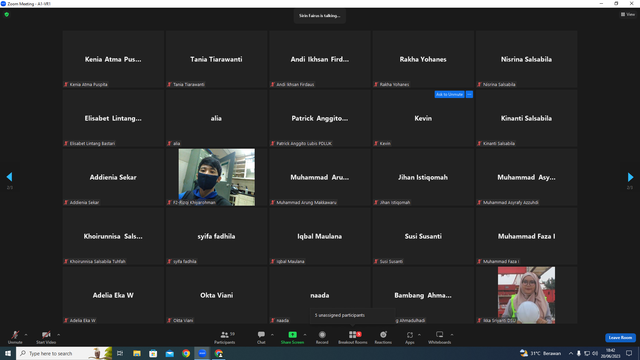The height and width of the screenshot is (360, 640).
Task: Go to next page of participants
Action: coord(630,177)
